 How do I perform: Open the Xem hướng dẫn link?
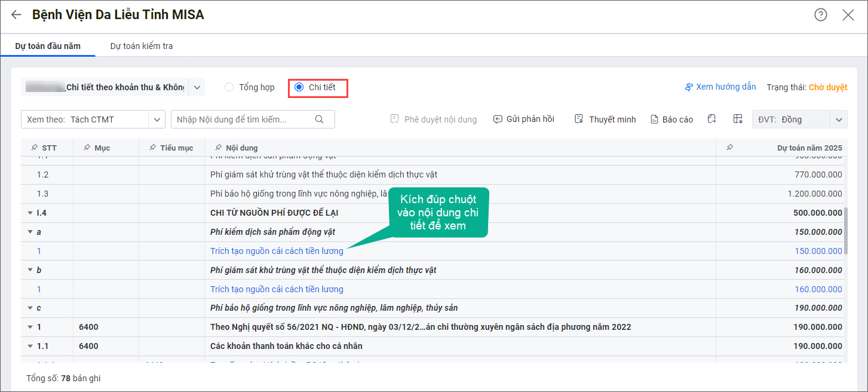click(x=720, y=87)
